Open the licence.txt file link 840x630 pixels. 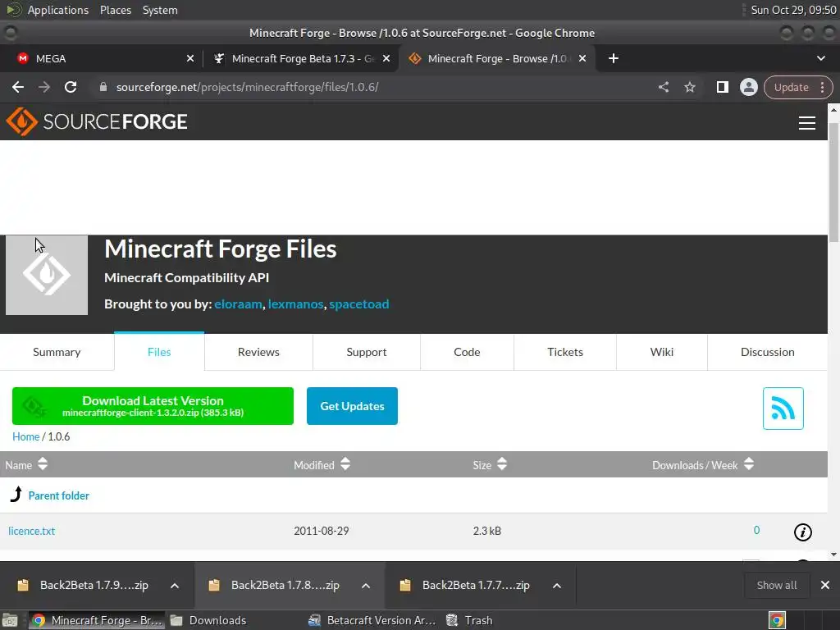point(32,531)
